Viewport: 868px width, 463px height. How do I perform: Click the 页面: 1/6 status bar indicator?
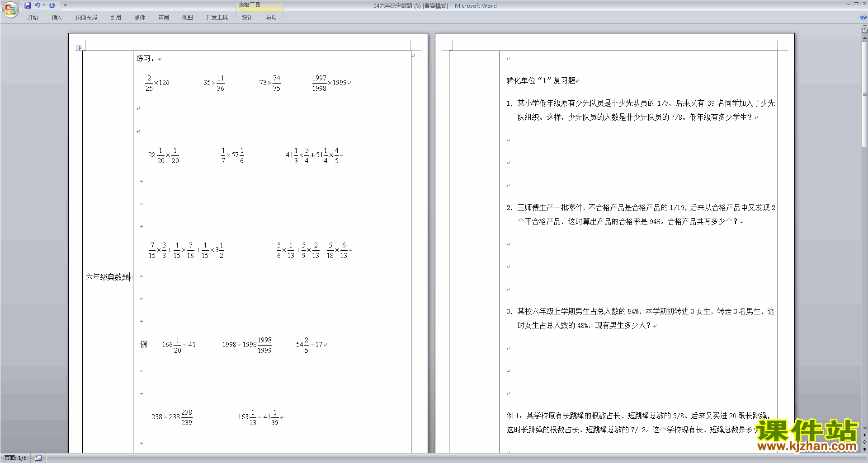coord(15,458)
